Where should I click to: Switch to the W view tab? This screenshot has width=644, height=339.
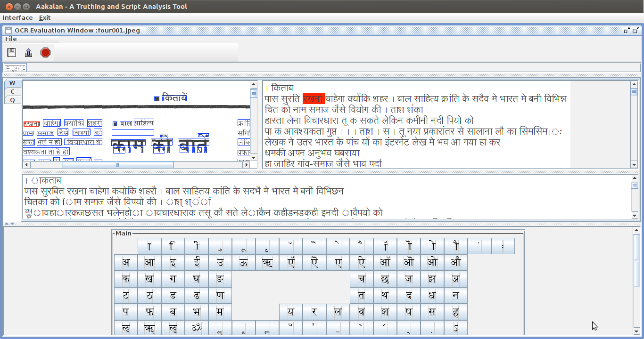(11, 83)
